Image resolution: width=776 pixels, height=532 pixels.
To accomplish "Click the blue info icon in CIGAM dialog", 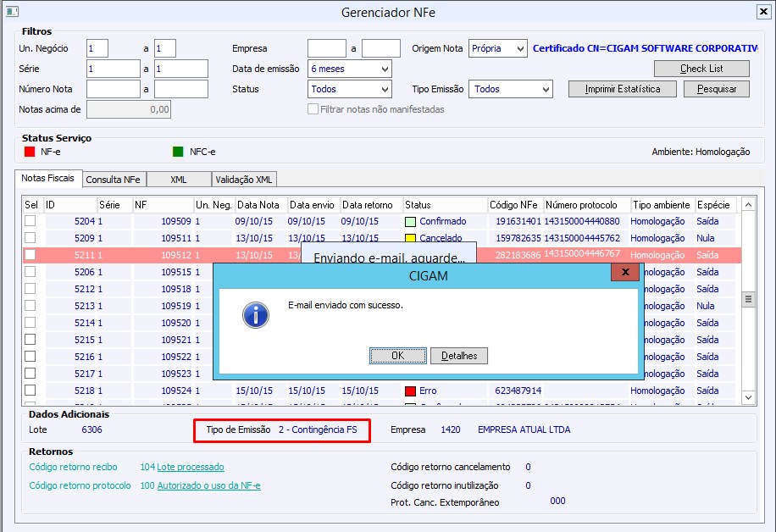I will point(256,315).
